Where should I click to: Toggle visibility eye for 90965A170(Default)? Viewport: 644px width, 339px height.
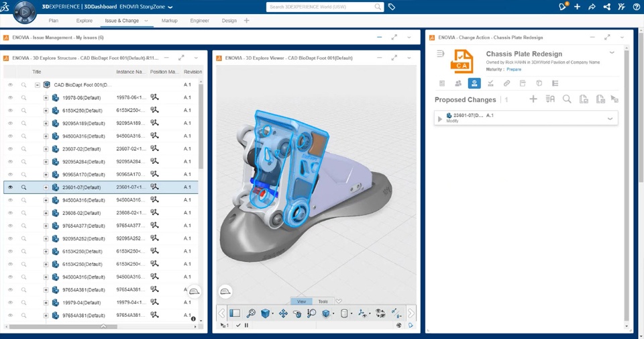pyautogui.click(x=10, y=175)
